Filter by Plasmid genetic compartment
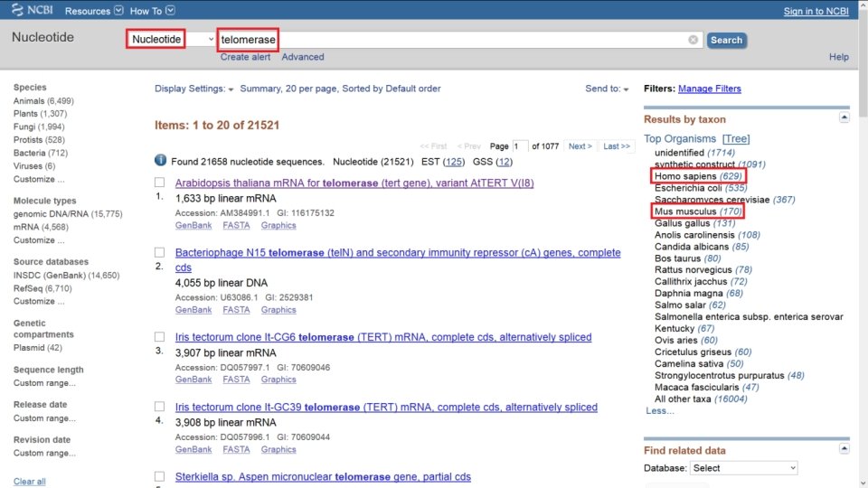The height and width of the screenshot is (488, 868). (x=38, y=347)
